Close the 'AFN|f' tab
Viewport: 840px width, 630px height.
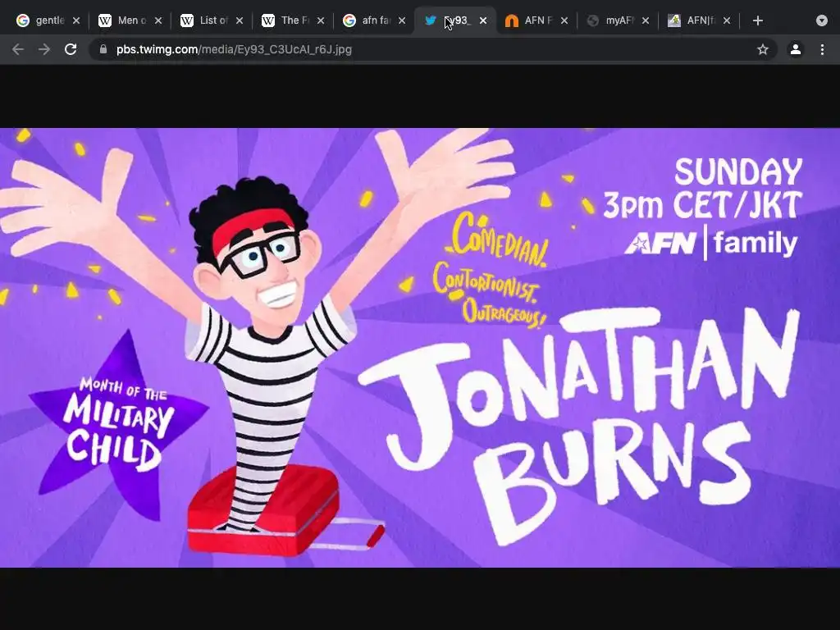pos(727,21)
